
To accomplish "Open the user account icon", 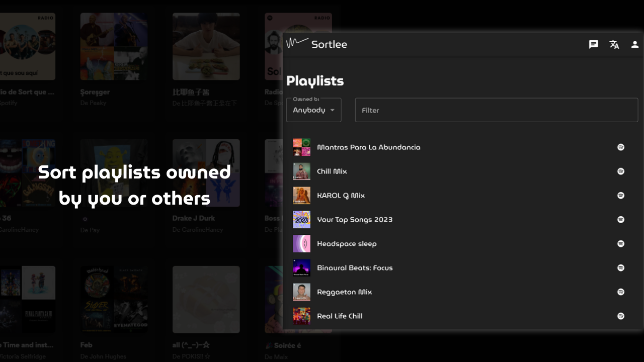I will click(x=635, y=44).
